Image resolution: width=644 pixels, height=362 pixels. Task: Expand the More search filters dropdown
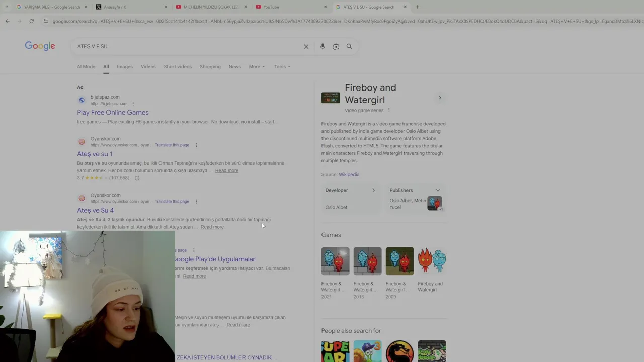click(257, 67)
